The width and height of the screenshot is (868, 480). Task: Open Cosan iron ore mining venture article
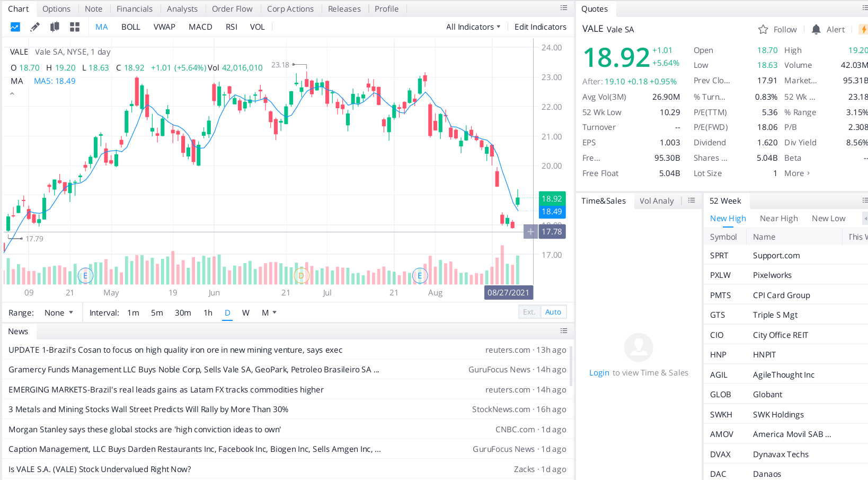click(175, 350)
